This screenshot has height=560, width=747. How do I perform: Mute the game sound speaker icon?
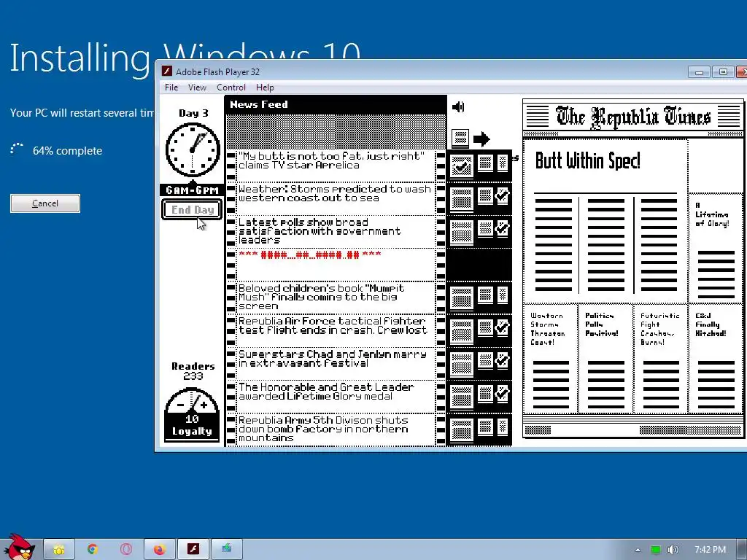tap(458, 106)
